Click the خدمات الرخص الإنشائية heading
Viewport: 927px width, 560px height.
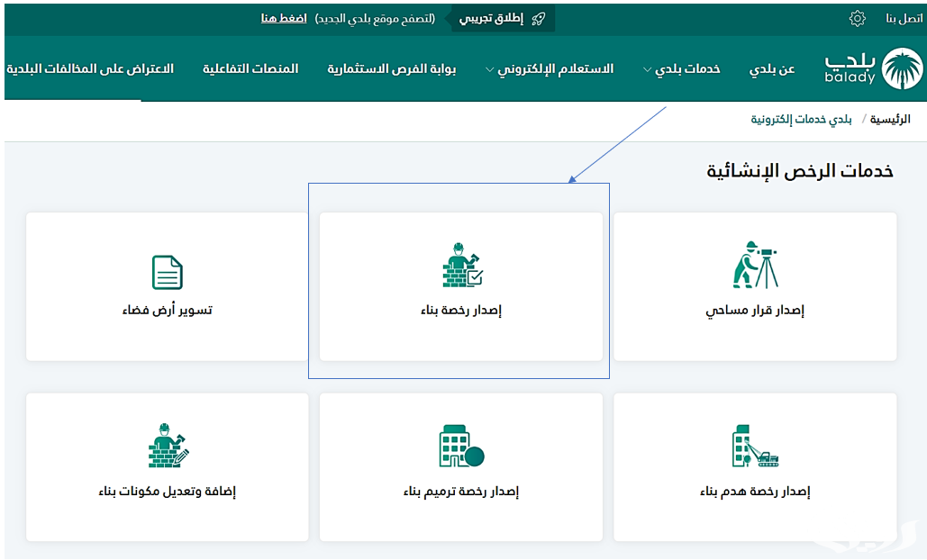point(800,171)
